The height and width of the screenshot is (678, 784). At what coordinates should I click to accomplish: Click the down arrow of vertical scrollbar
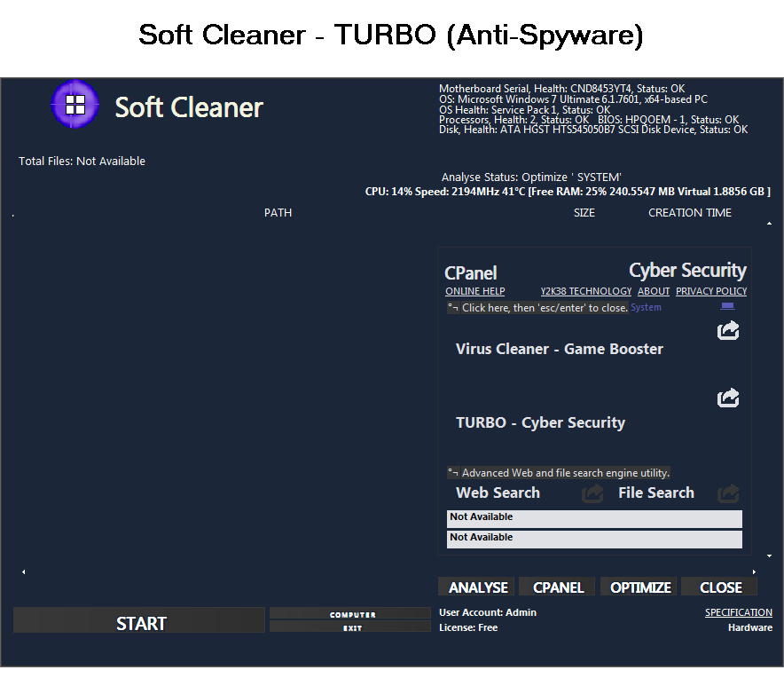click(x=769, y=556)
